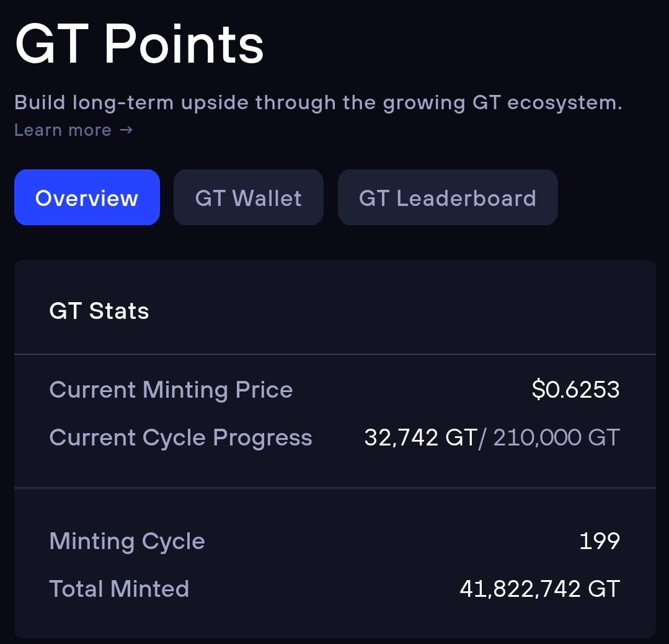Click the arrow icon beside Learn more
Screen dimensions: 669x644
126,130
